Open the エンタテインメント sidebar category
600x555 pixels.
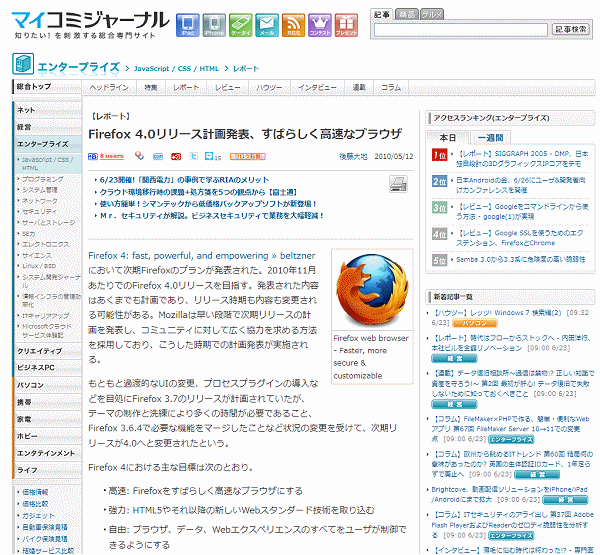48,453
